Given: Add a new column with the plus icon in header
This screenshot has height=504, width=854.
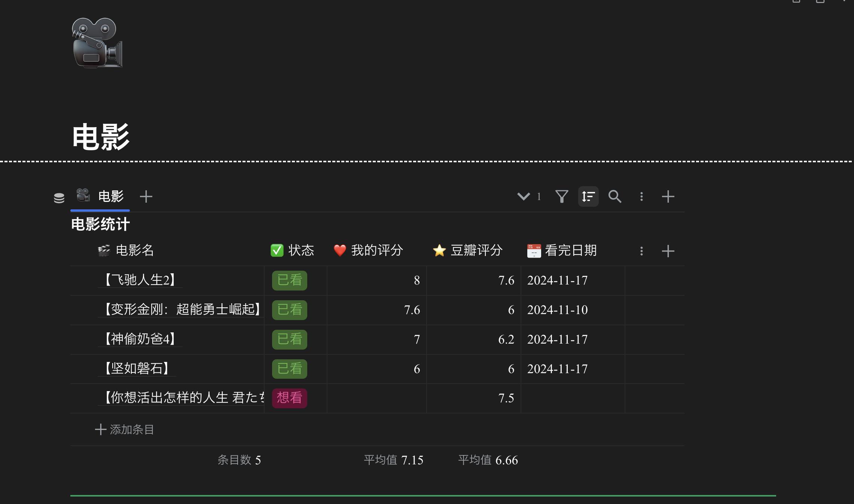Looking at the screenshot, I should click(x=668, y=251).
